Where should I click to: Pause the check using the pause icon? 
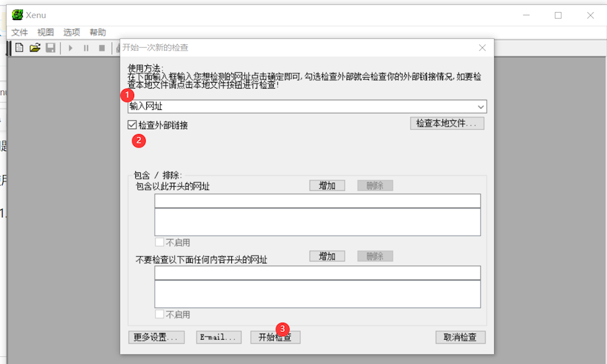pyautogui.click(x=85, y=48)
